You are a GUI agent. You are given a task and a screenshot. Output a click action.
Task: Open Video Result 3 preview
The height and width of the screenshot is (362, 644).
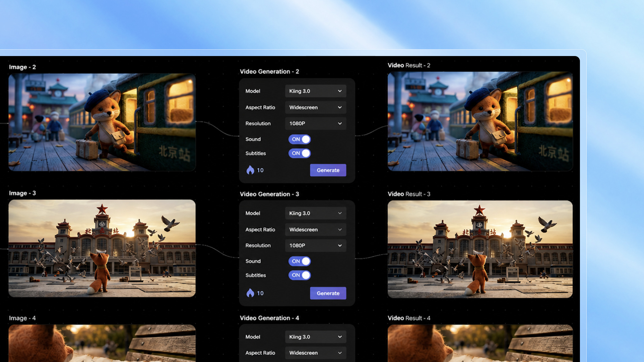pos(480,249)
